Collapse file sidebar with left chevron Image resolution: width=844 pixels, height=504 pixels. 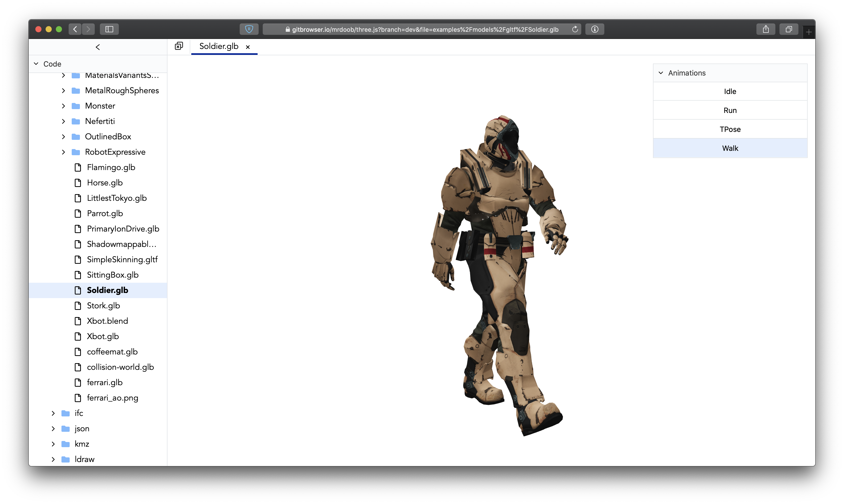98,47
